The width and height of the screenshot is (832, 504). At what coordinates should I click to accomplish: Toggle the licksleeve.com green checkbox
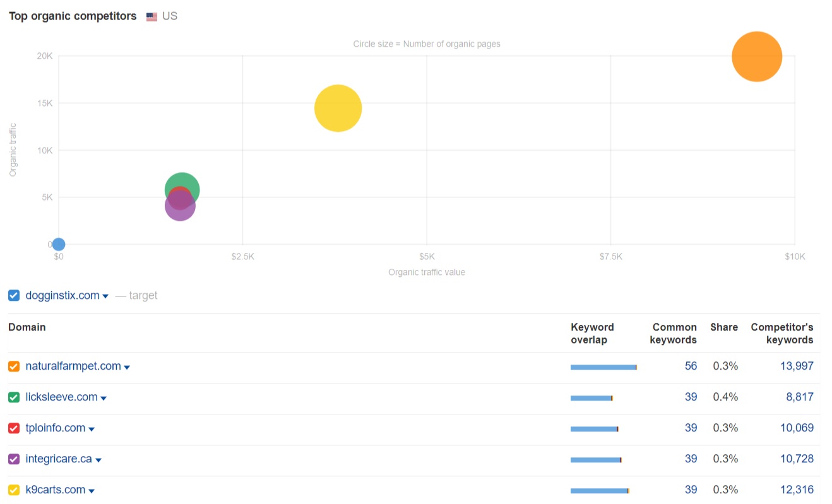(14, 397)
